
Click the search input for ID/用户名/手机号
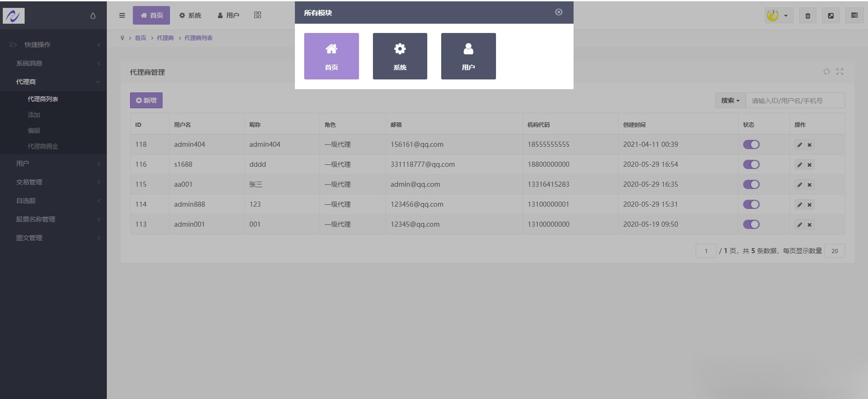(x=795, y=101)
